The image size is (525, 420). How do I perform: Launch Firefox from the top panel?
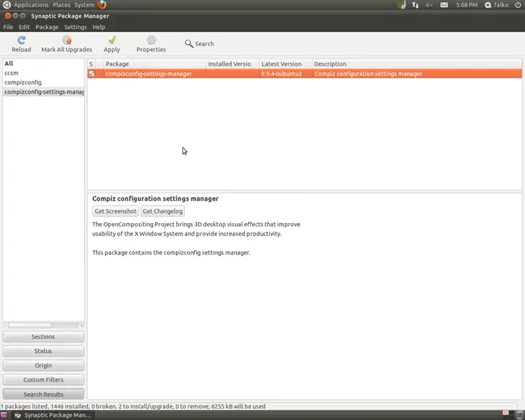(x=102, y=5)
